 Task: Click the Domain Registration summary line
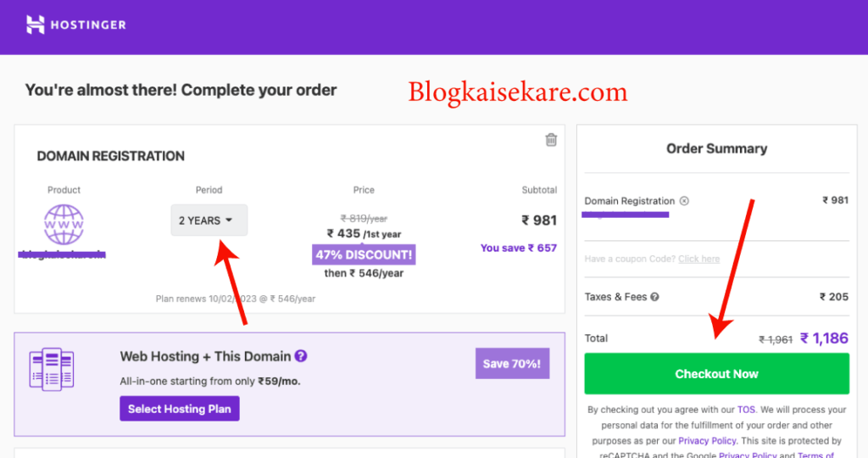[716, 201]
